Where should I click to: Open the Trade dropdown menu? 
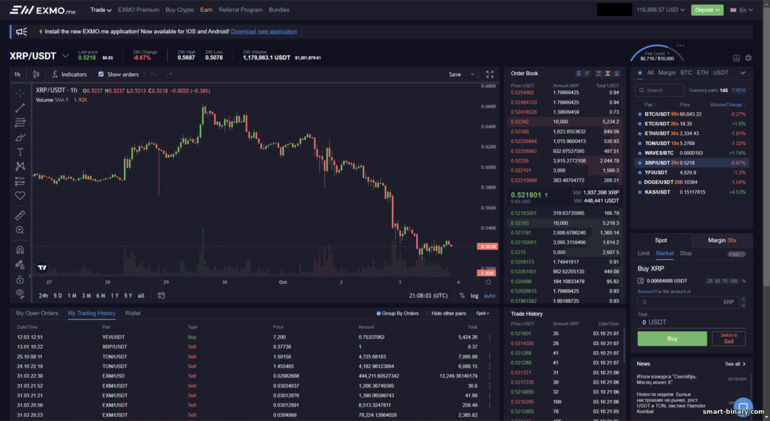[101, 10]
